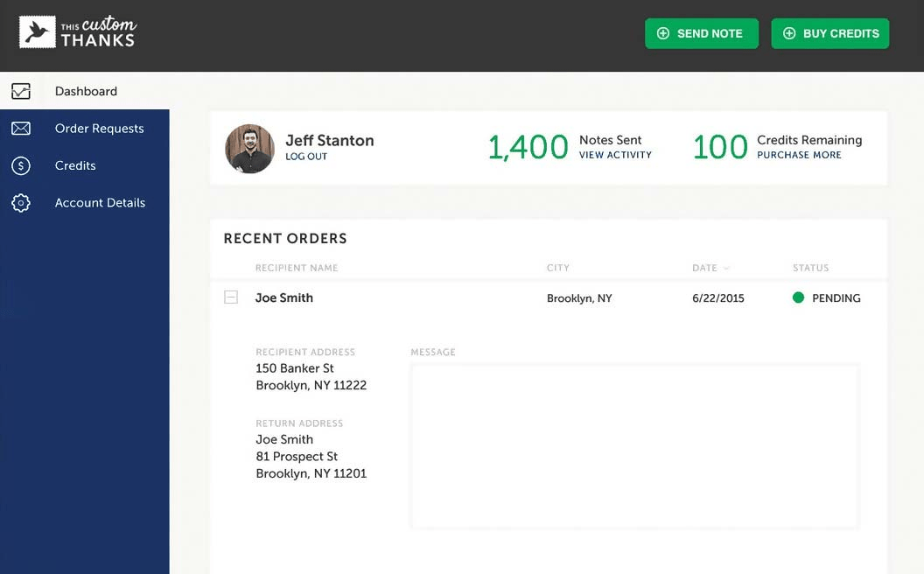Open Account Details in the sidebar
This screenshot has height=574, width=924.
tap(100, 203)
